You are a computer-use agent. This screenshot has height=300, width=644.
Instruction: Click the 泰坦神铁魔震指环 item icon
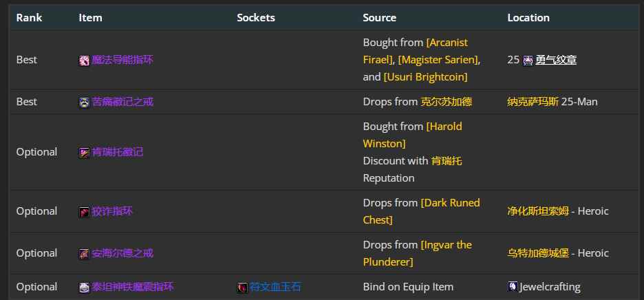(x=84, y=288)
